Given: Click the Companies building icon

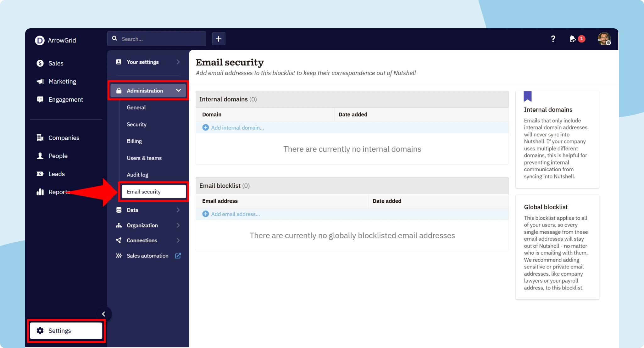Looking at the screenshot, I should tap(40, 138).
